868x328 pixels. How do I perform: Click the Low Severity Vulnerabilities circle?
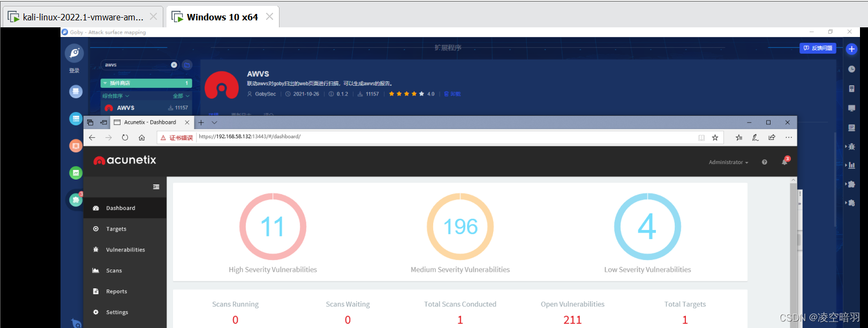tap(647, 227)
